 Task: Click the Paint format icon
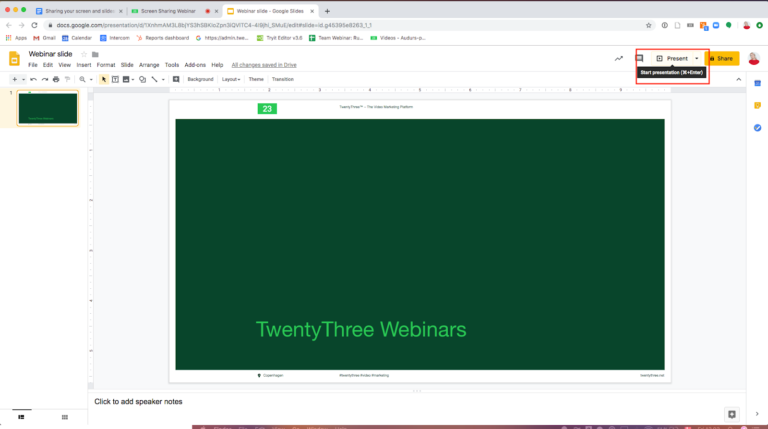click(x=68, y=79)
